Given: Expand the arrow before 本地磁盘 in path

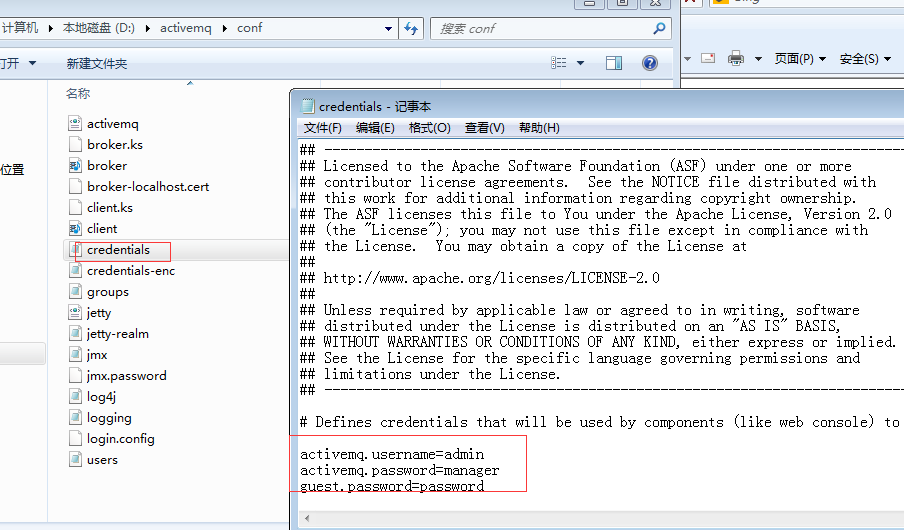Looking at the screenshot, I should point(51,28).
